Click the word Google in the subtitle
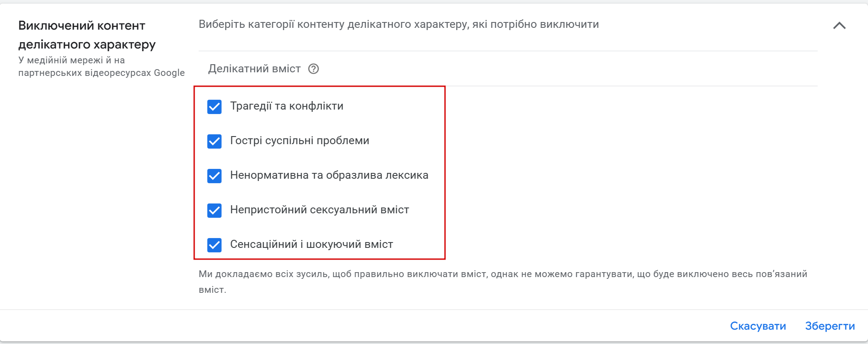Viewport: 868px width, 344px height. 169,73
